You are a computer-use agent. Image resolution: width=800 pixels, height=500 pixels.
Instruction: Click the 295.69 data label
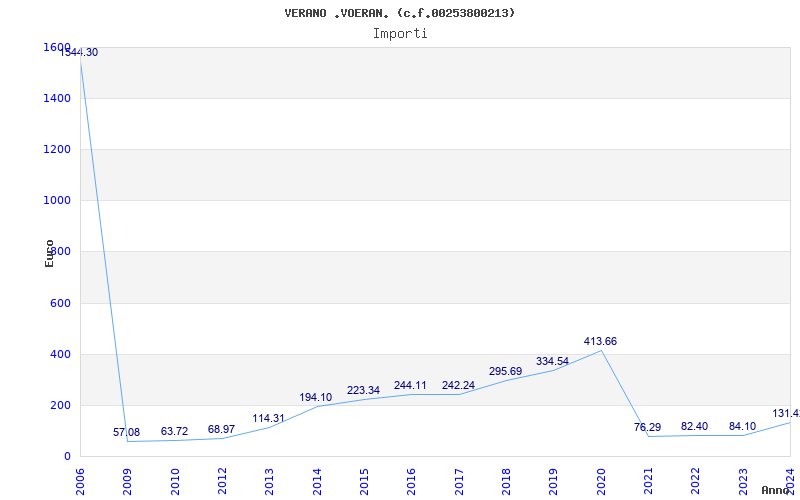click(505, 372)
